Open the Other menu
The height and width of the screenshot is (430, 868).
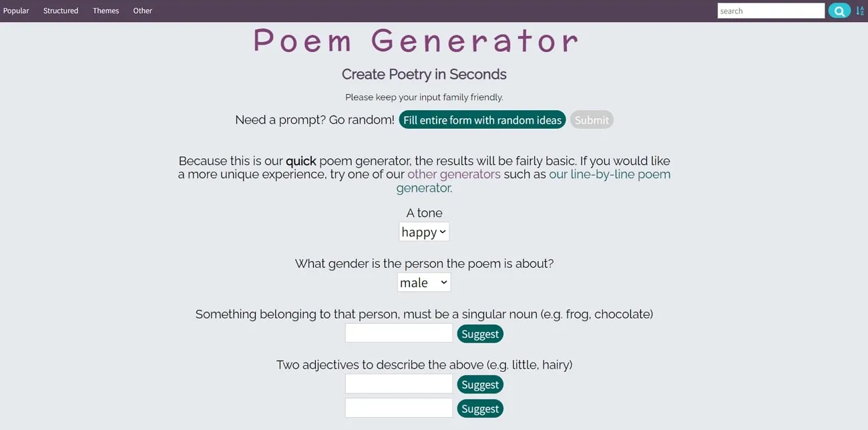142,11
